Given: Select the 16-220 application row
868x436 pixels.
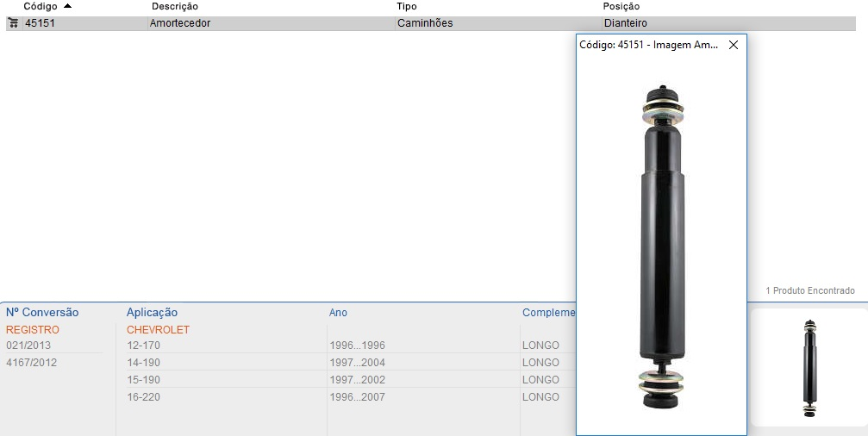Looking at the screenshot, I should pyautogui.click(x=143, y=397).
